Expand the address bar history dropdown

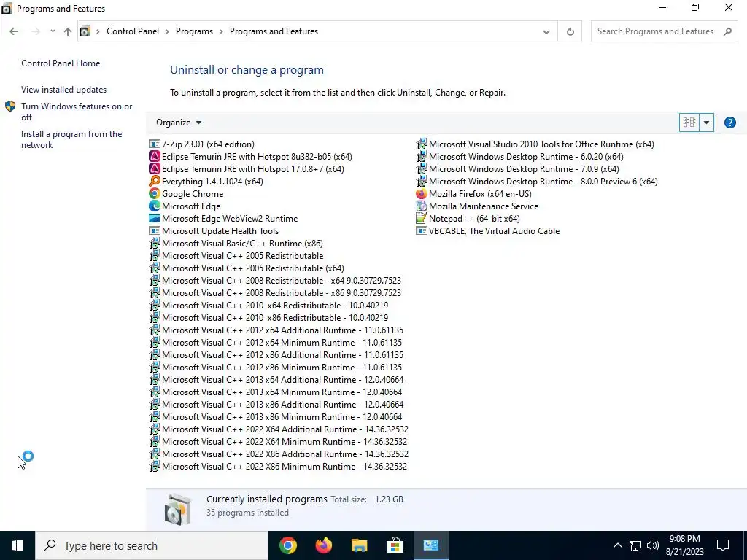point(546,31)
